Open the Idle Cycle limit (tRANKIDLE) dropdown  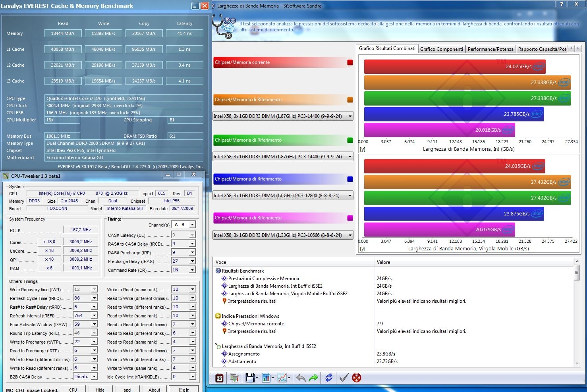[x=192, y=377]
